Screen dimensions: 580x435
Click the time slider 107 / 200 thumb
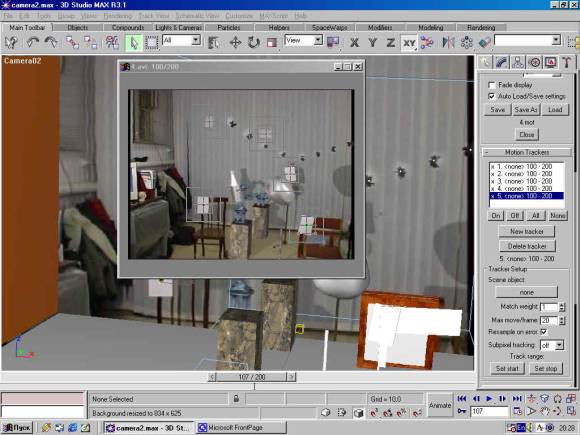pyautogui.click(x=252, y=377)
